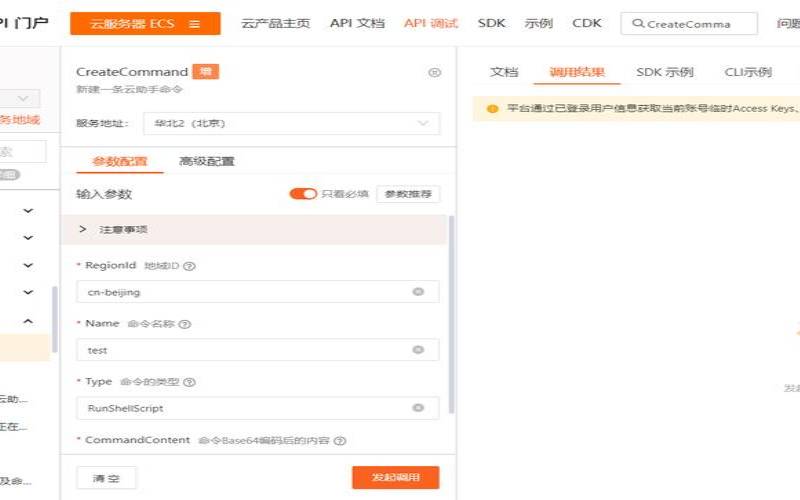This screenshot has width=800, height=500.
Task: Click the left sidebar scrollbar
Action: click(55, 319)
